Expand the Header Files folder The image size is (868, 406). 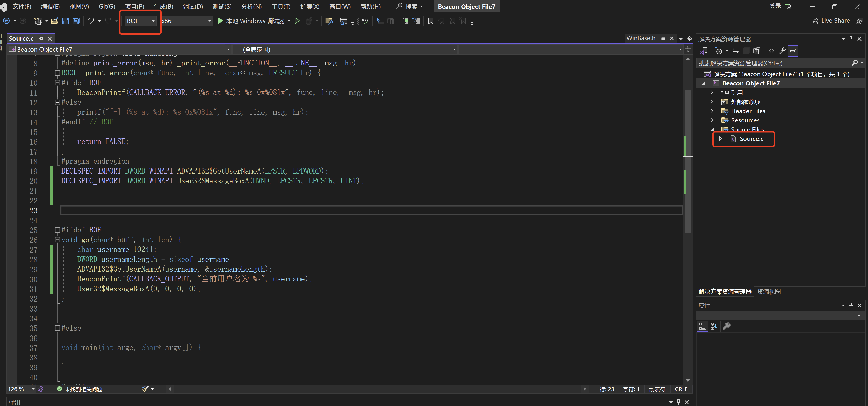(712, 111)
